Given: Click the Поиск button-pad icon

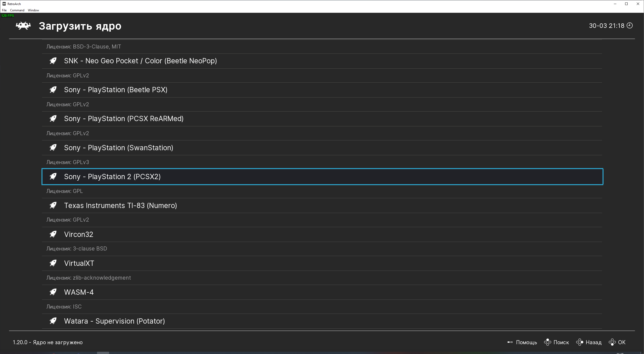Looking at the screenshot, I should [x=547, y=342].
